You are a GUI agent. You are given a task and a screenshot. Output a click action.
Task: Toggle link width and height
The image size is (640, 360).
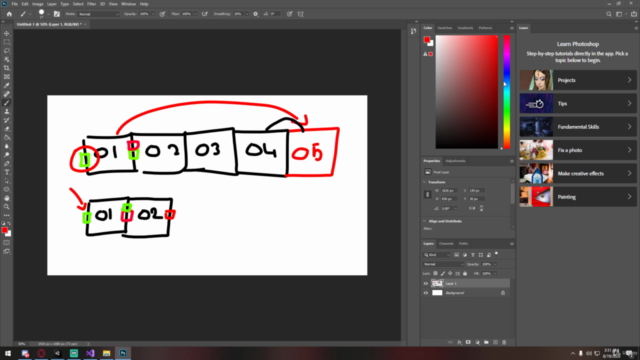pyautogui.click(x=427, y=195)
